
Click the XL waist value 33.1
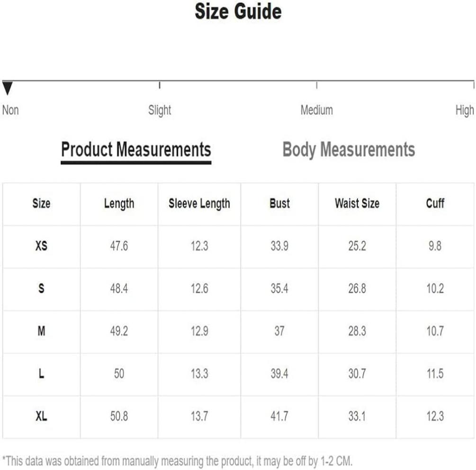pos(357,416)
